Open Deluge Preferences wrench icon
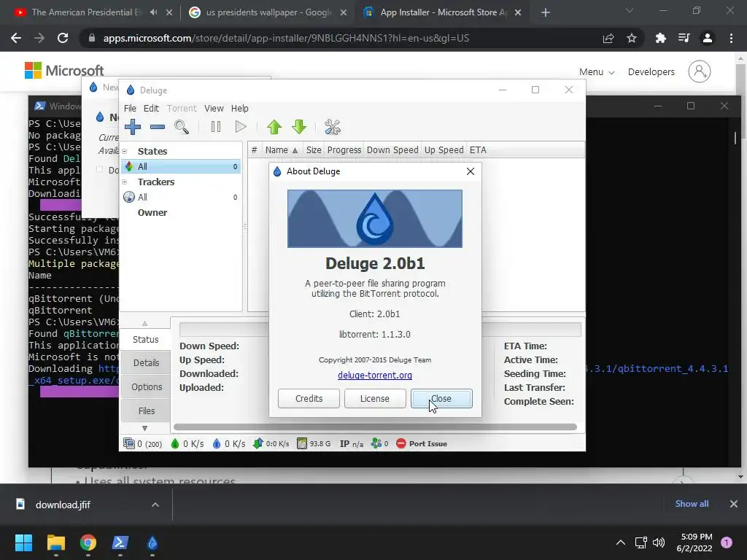This screenshot has width=747, height=560. pyautogui.click(x=333, y=127)
